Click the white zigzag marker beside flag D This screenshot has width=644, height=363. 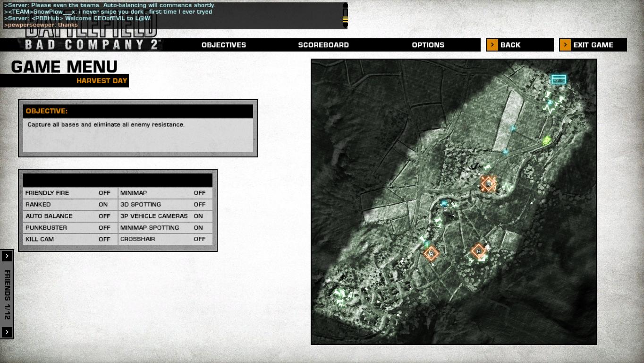click(508, 186)
